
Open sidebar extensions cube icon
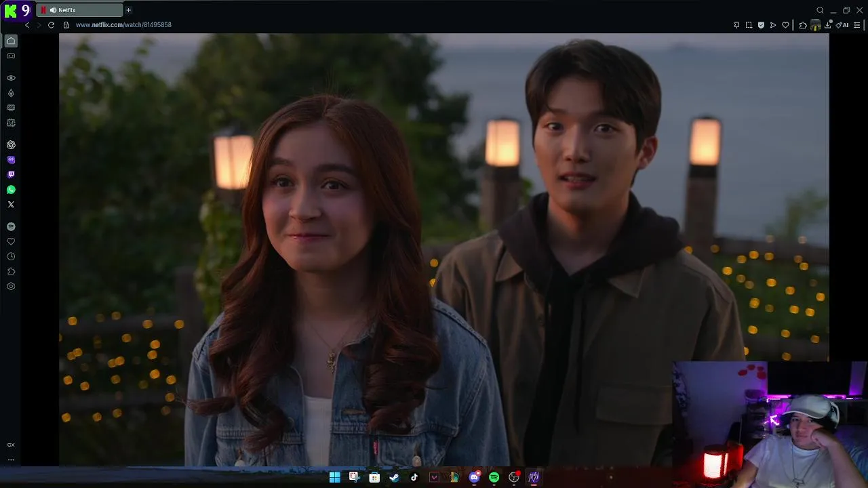click(11, 271)
